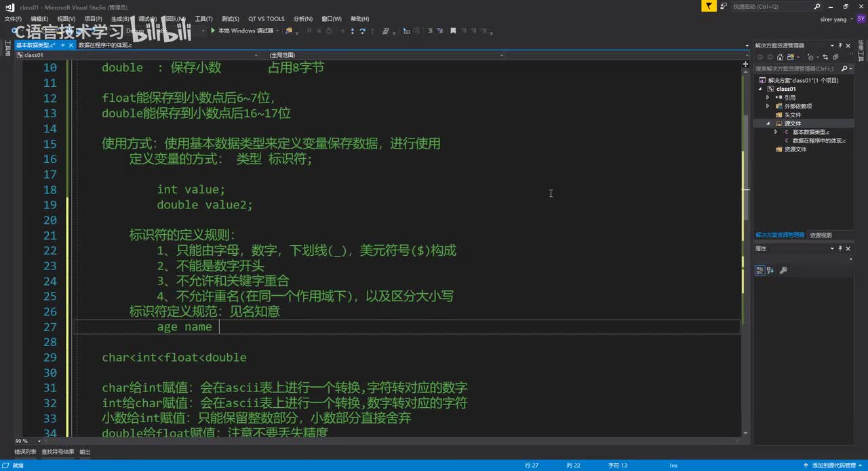This screenshot has width=868, height=471.
Task: Close the 基本数据类型.c tab
Action: (x=71, y=45)
